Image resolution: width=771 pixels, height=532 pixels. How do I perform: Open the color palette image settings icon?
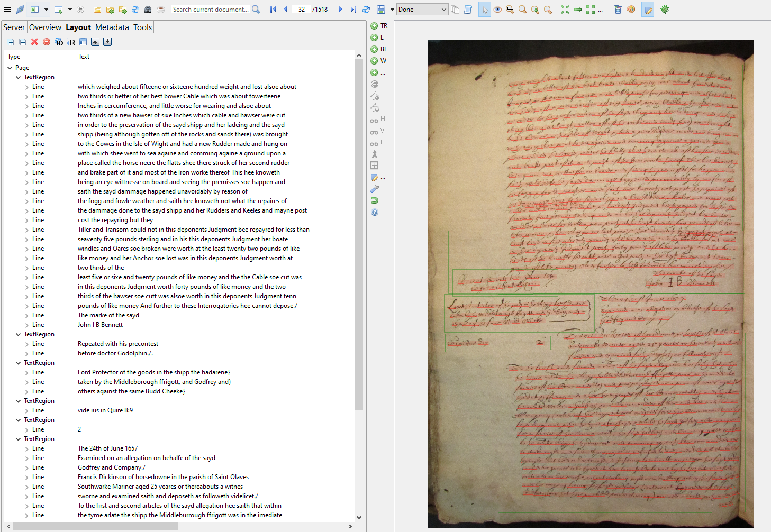tap(631, 10)
